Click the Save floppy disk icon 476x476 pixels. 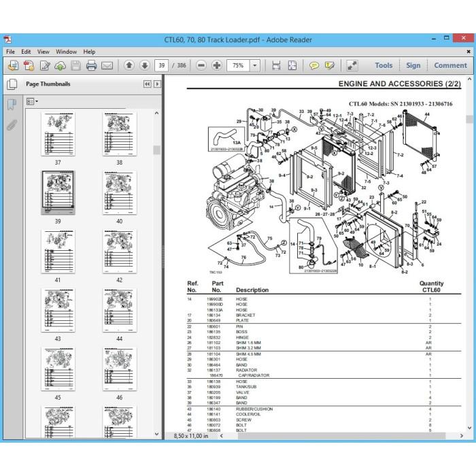[75, 65]
